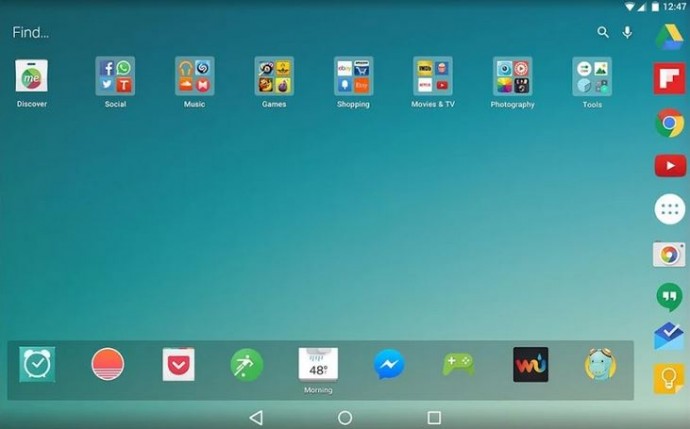This screenshot has height=429, width=690.
Task: Launch Facebook Messenger from the dock
Action: pyautogui.click(x=389, y=365)
